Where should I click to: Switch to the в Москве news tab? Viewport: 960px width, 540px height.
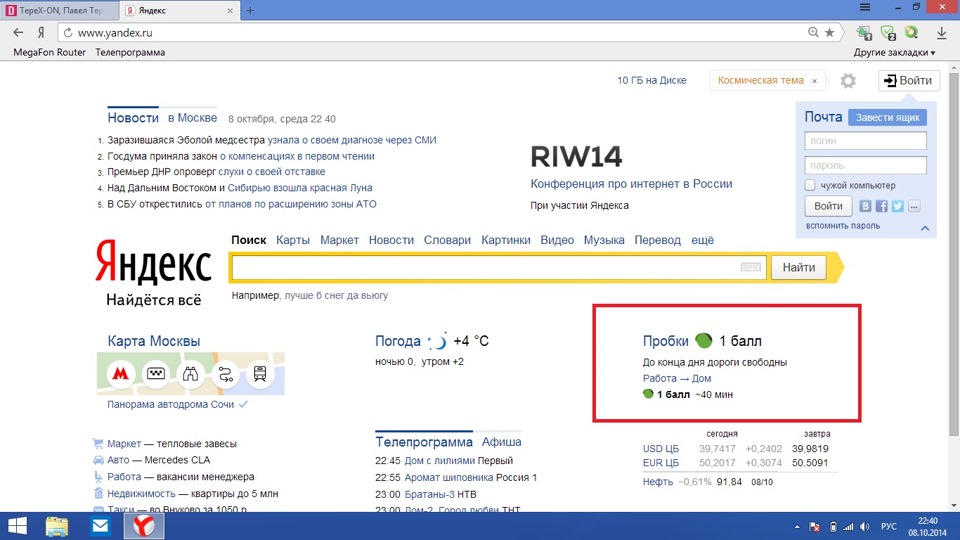(192, 118)
